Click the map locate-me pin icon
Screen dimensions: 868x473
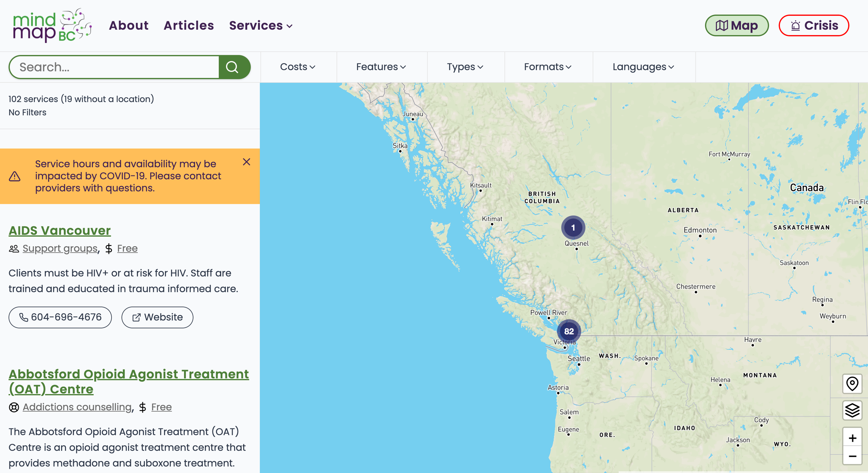coord(852,383)
